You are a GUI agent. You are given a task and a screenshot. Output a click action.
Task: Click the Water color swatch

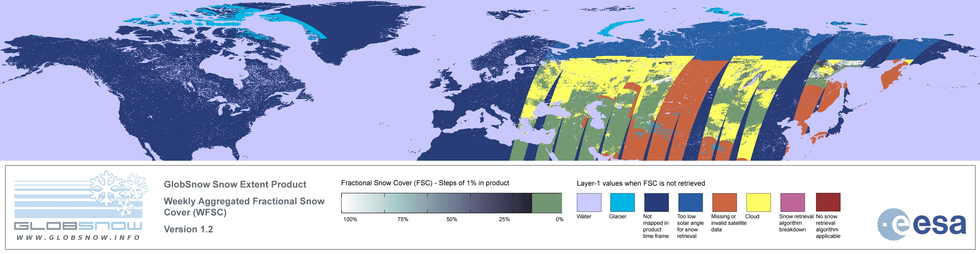(x=589, y=202)
